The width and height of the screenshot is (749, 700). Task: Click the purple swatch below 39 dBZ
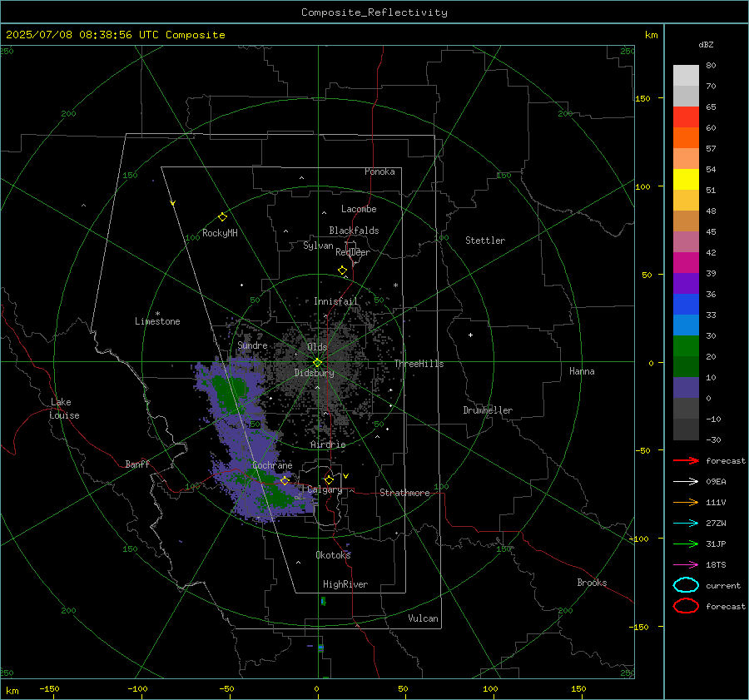coord(686,284)
